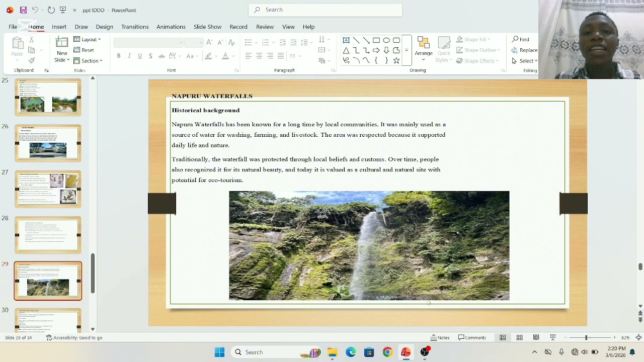Click the 82% zoom level
This screenshot has width=644, height=362.
click(x=625, y=337)
